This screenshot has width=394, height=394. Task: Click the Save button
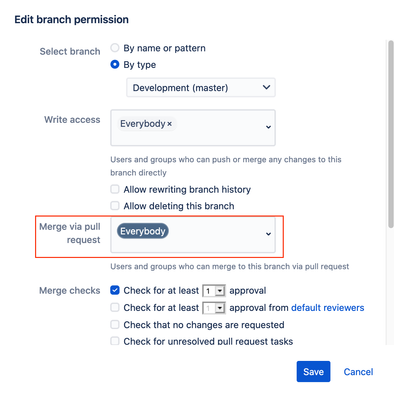point(313,372)
